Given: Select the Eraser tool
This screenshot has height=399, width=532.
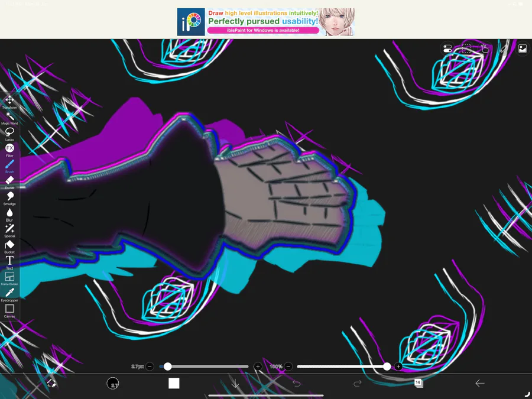Looking at the screenshot, I should pyautogui.click(x=9, y=183).
